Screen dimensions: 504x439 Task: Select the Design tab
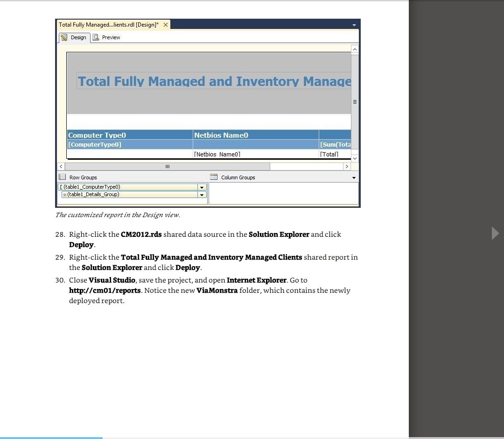click(x=74, y=37)
